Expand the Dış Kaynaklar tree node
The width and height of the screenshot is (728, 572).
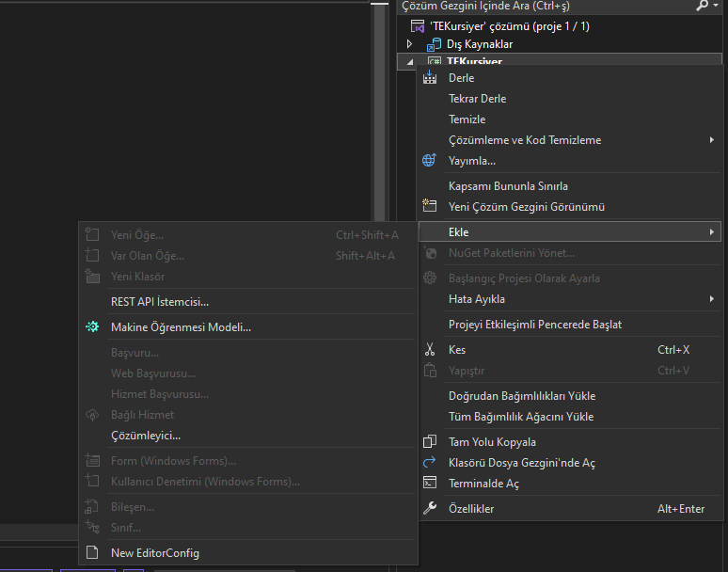(x=410, y=44)
